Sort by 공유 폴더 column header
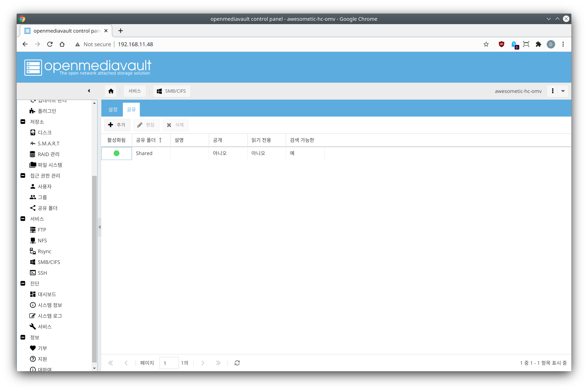Viewport: 588px width, 391px height. [151, 140]
